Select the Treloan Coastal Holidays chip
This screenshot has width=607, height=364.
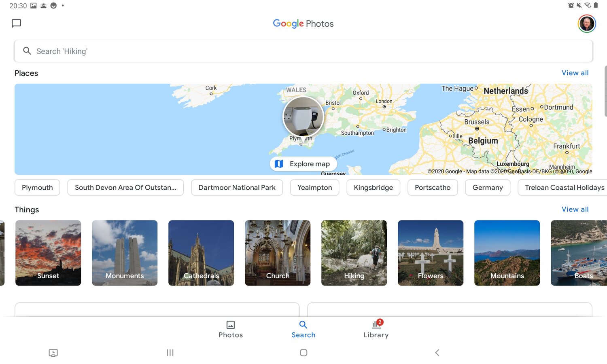point(563,187)
